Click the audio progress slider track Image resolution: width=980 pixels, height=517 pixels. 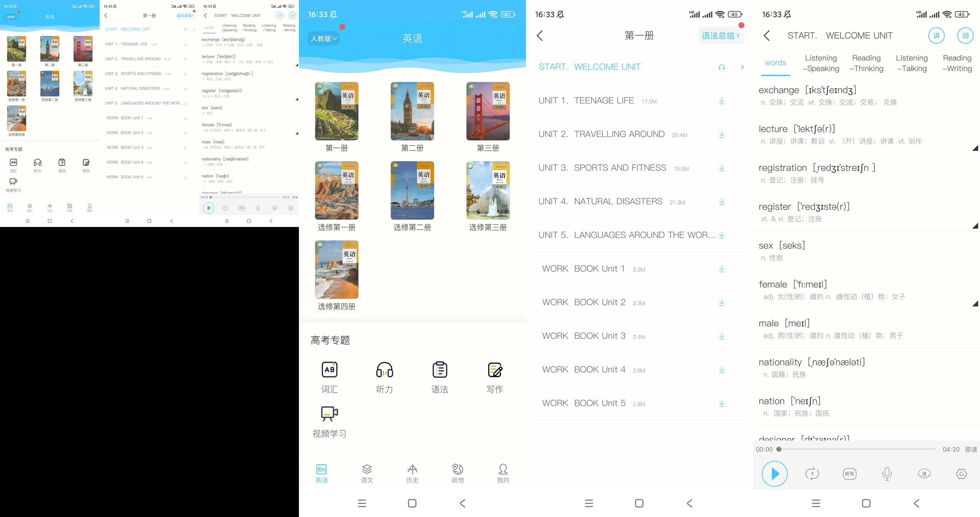point(857,449)
